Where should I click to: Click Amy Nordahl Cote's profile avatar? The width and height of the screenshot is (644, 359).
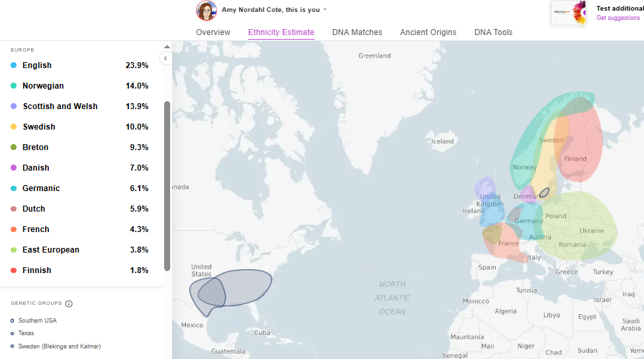(x=207, y=11)
